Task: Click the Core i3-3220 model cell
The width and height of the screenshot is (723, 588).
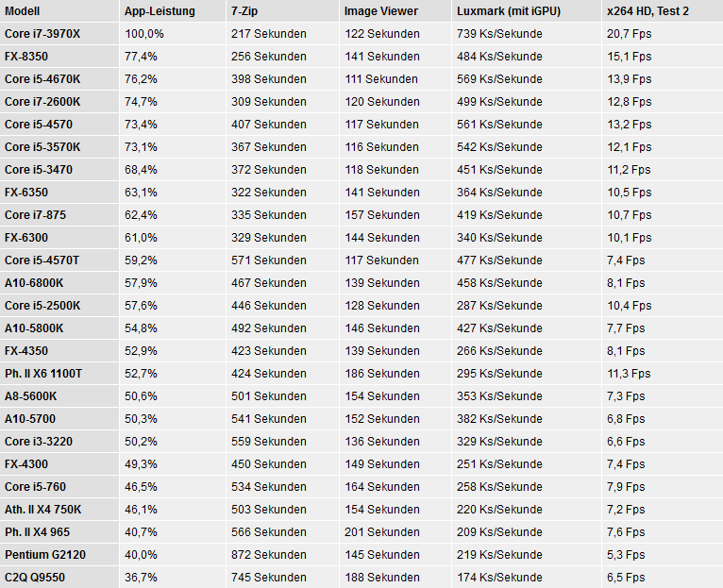Action: pos(39,442)
